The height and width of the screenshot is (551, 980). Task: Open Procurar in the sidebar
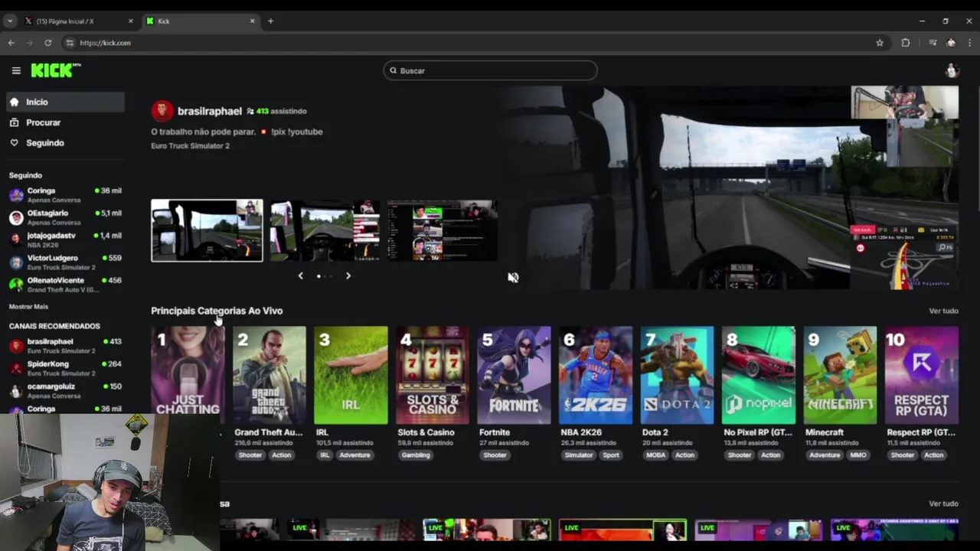(65, 122)
